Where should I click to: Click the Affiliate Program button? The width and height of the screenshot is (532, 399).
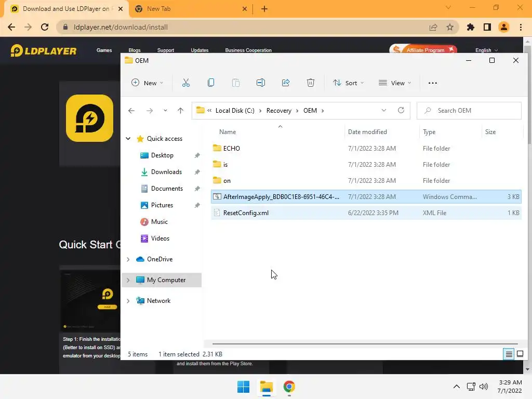pos(423,49)
